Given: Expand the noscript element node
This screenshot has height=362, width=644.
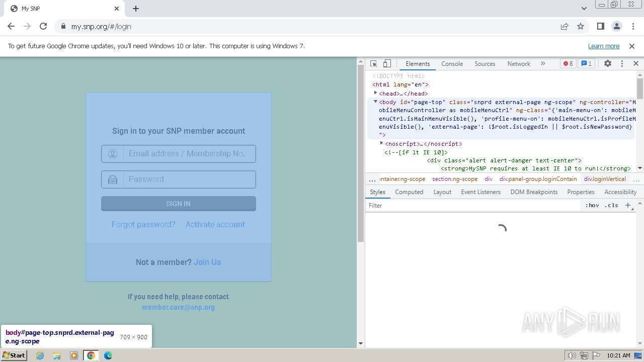Looking at the screenshot, I should (382, 143).
